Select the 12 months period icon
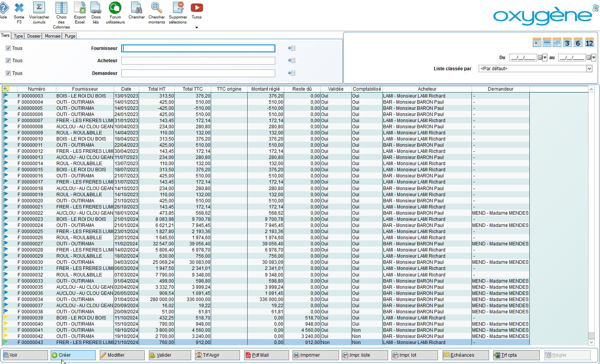Image resolution: width=600 pixels, height=364 pixels. (x=589, y=43)
